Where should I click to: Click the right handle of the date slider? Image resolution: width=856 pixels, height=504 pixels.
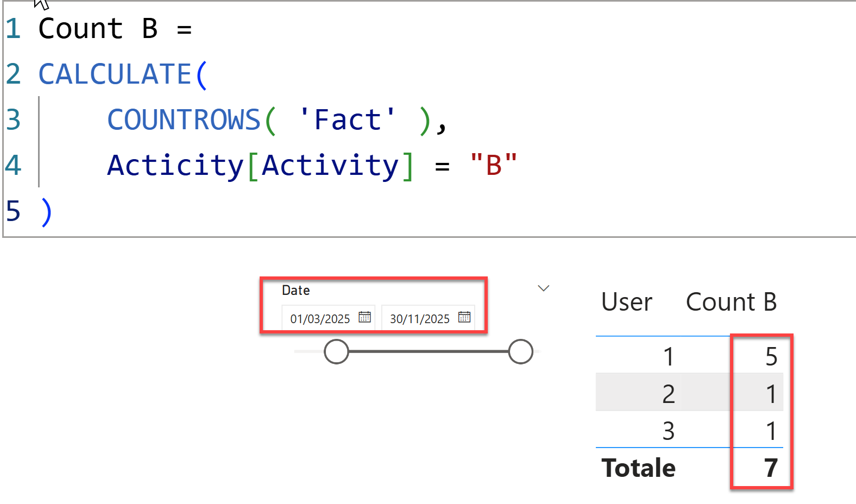click(521, 351)
